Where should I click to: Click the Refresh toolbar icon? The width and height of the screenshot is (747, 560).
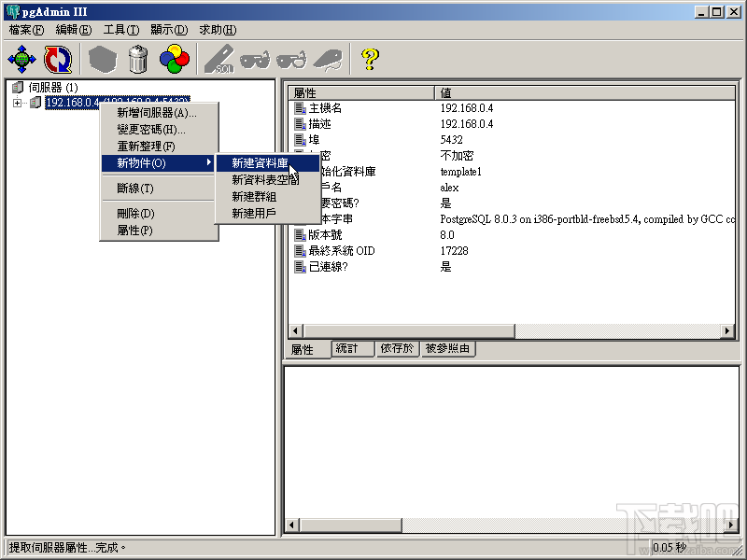(x=56, y=58)
